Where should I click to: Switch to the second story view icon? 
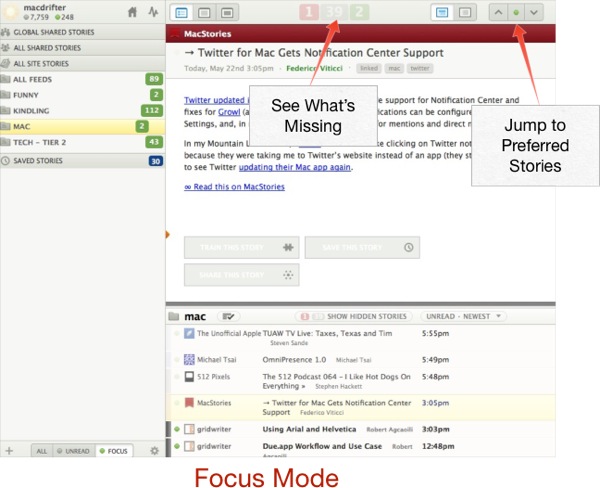tap(204, 13)
